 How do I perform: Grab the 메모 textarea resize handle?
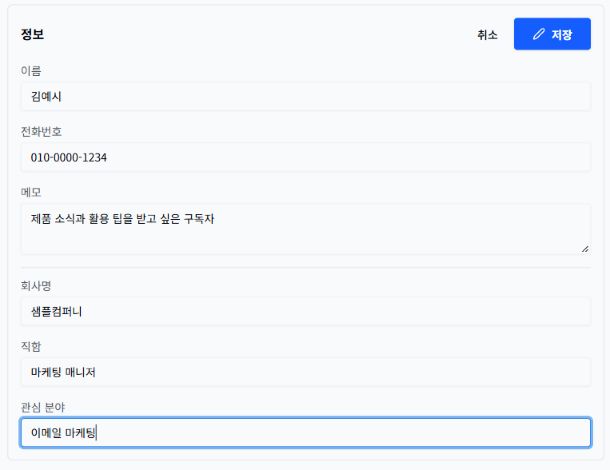click(x=585, y=249)
